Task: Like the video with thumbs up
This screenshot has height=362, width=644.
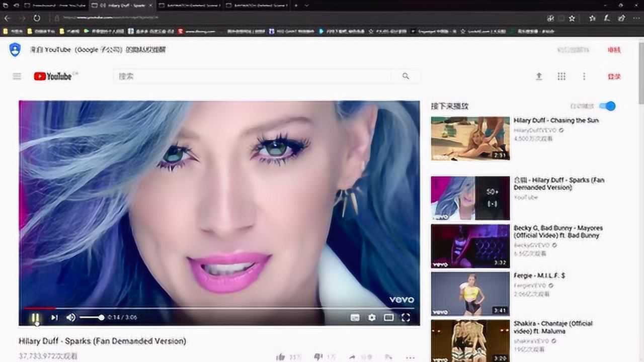Action: click(x=281, y=357)
